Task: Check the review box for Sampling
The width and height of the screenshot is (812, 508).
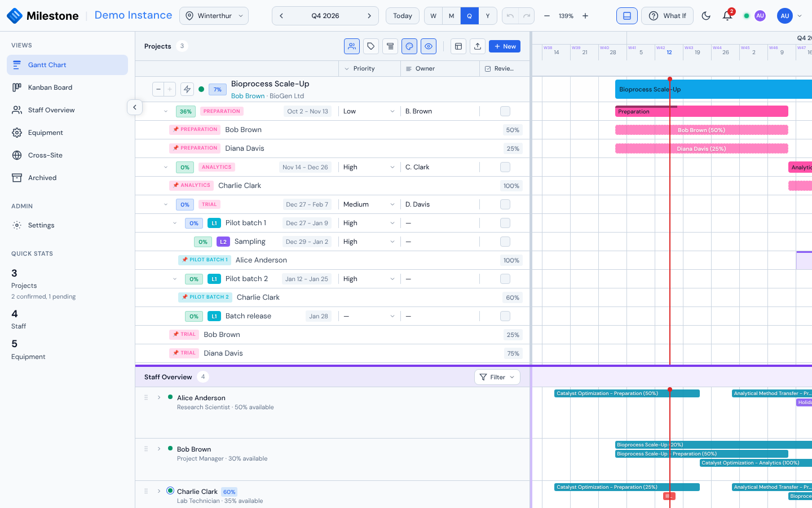Action: [x=505, y=242]
